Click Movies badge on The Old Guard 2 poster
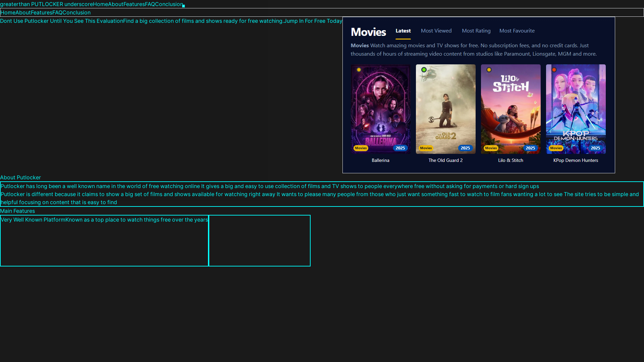The image size is (644, 362). 426,148
